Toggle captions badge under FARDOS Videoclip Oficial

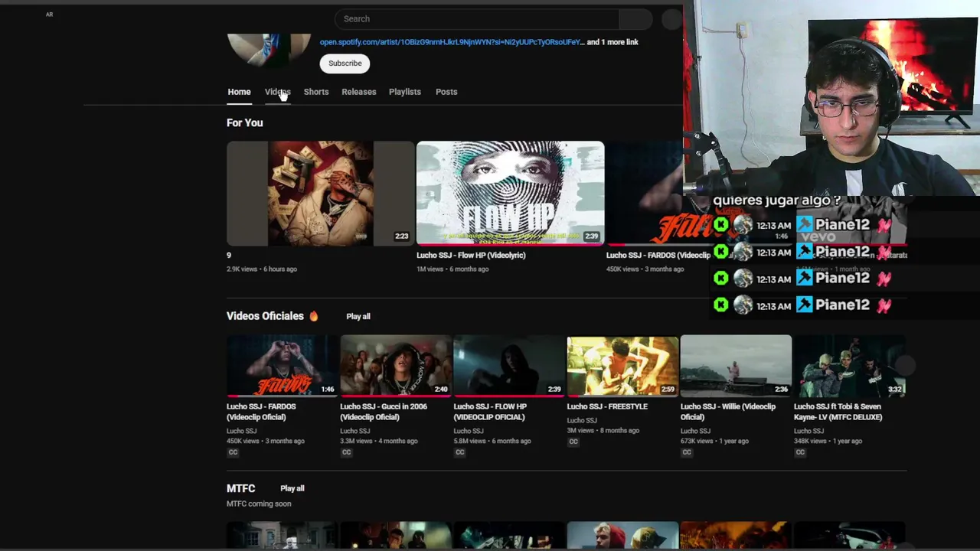pyautogui.click(x=233, y=452)
